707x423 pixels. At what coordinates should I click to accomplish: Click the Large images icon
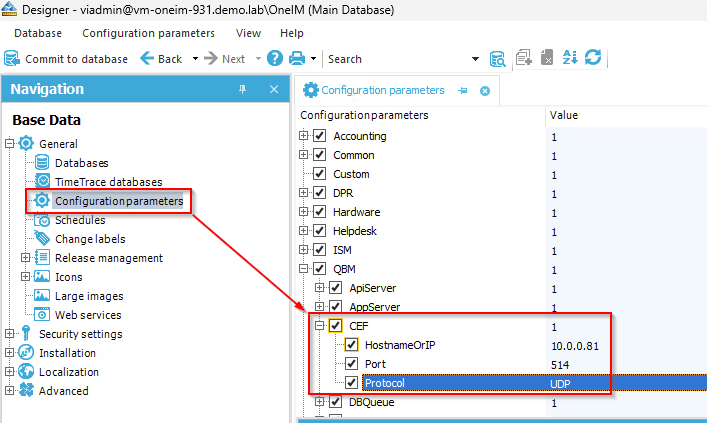(42, 295)
